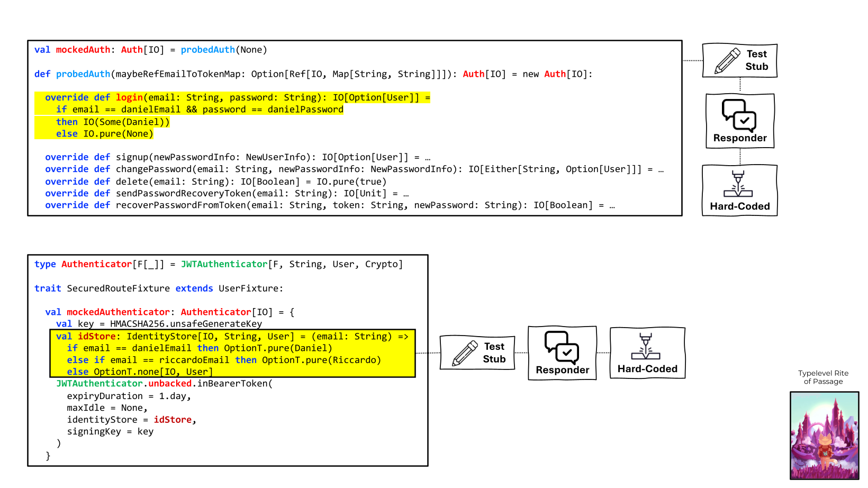This screenshot has height=488, width=868.
Task: Click the 'else IO.pure(None)' line
Action: pyautogui.click(x=105, y=134)
